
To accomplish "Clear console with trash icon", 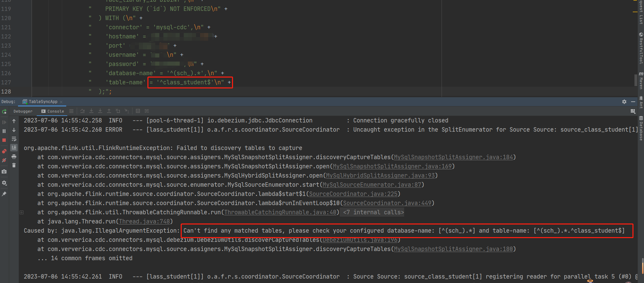I will [14, 165].
